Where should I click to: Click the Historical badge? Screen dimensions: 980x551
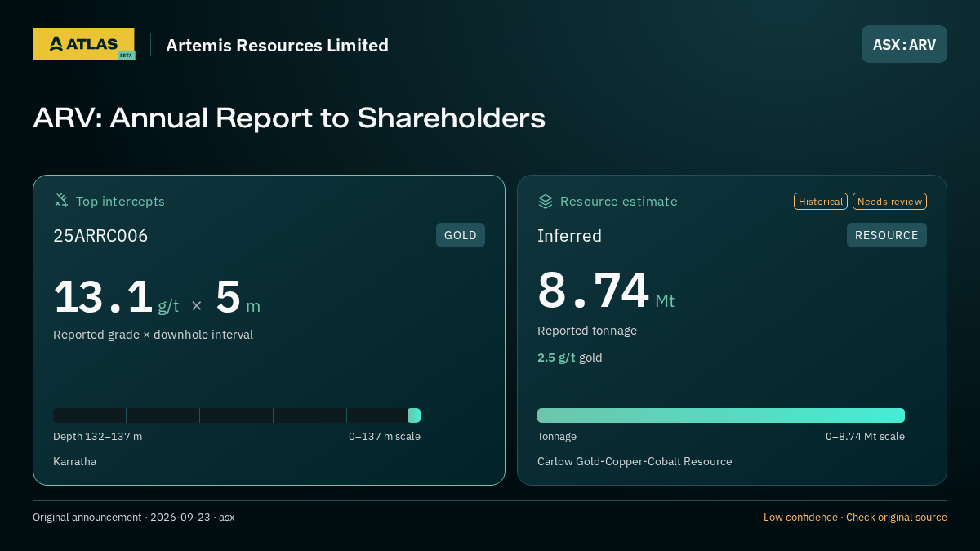821,202
